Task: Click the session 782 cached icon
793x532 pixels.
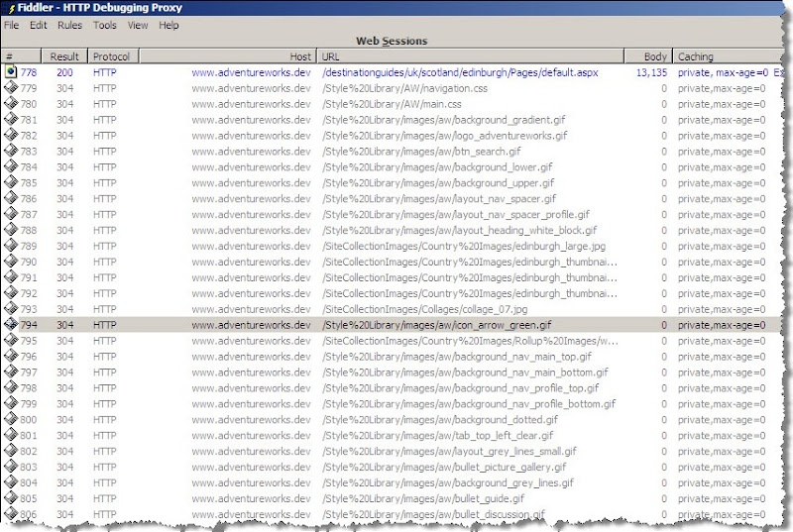Action: 11,135
